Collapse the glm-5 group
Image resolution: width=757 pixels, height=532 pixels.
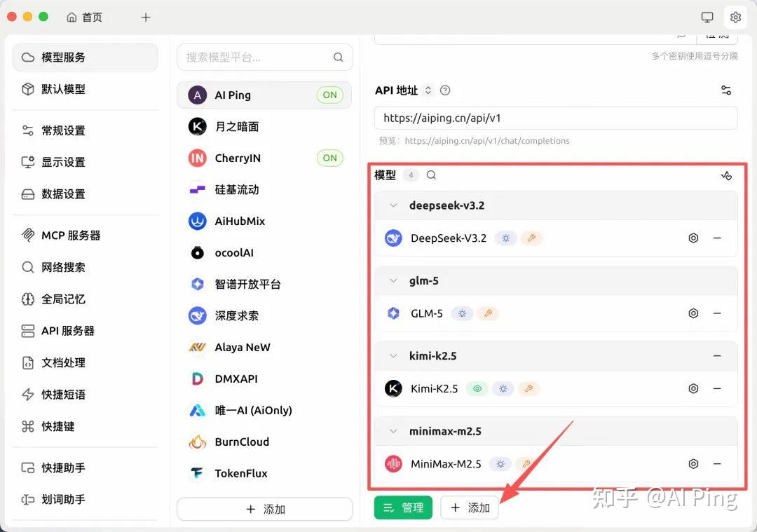393,281
